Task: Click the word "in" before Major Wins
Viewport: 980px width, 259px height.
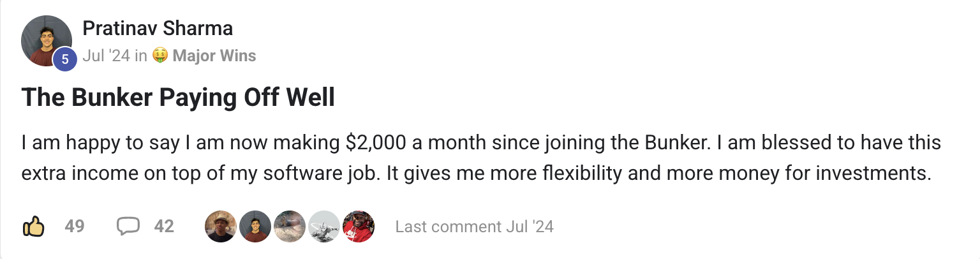Action: click(141, 56)
